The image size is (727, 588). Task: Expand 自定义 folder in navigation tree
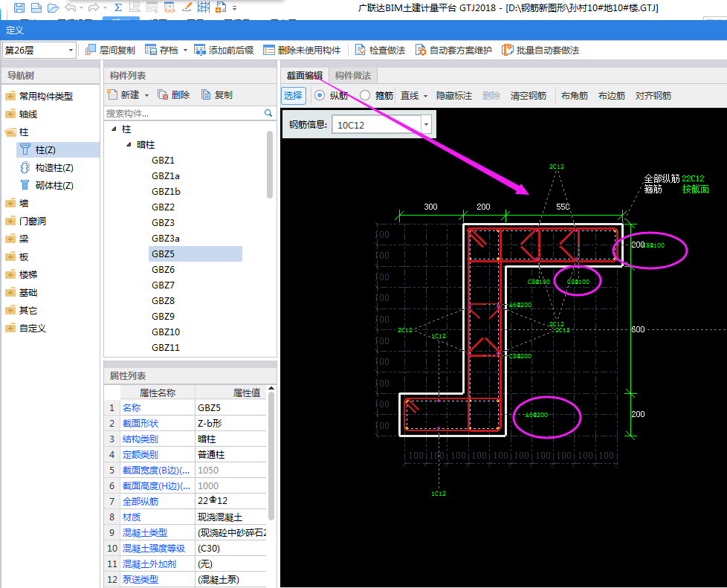10,329
